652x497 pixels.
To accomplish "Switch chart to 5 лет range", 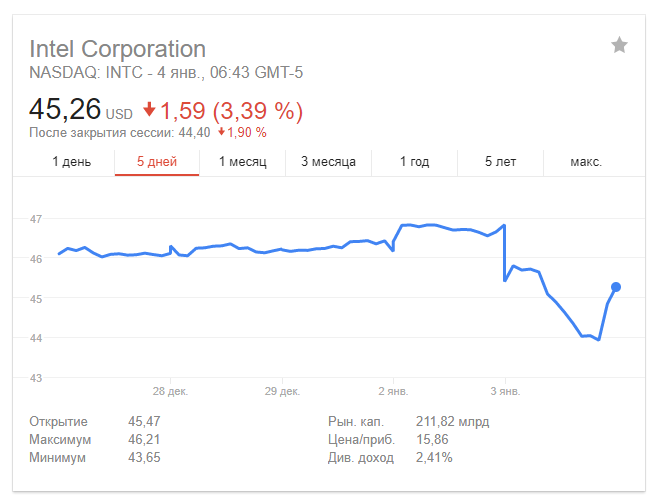I will click(x=501, y=162).
